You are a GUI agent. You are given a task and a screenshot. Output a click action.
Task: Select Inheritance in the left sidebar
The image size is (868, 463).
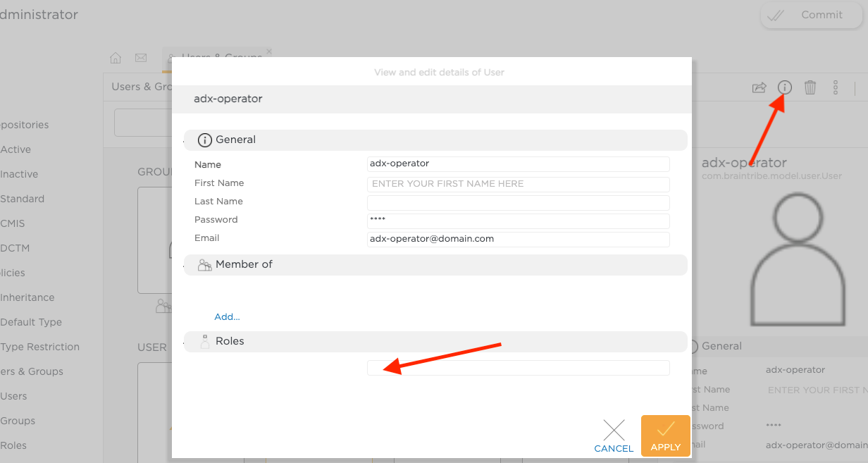tap(27, 297)
